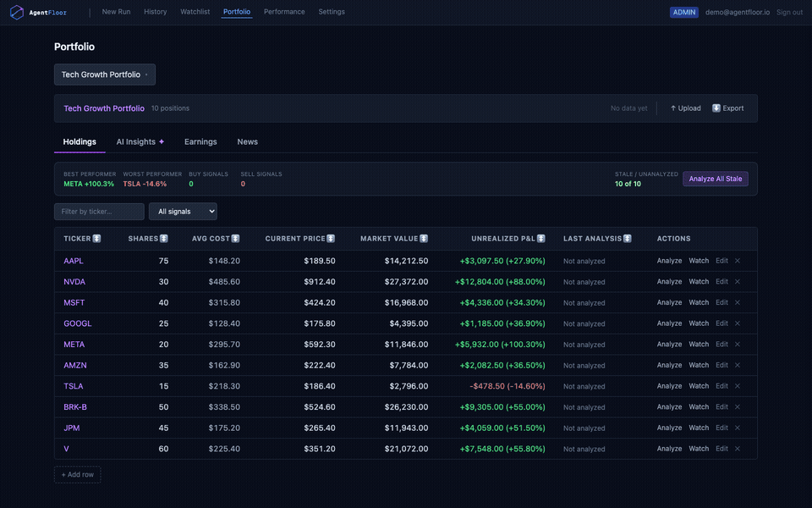Remove V row X icon

(x=738, y=449)
